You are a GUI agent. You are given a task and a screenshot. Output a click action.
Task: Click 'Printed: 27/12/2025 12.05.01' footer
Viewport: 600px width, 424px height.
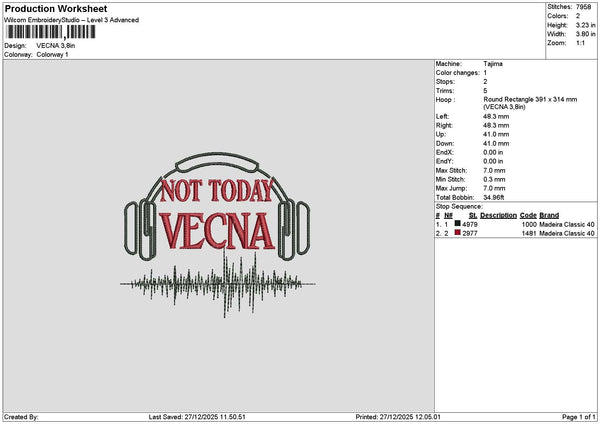398,417
